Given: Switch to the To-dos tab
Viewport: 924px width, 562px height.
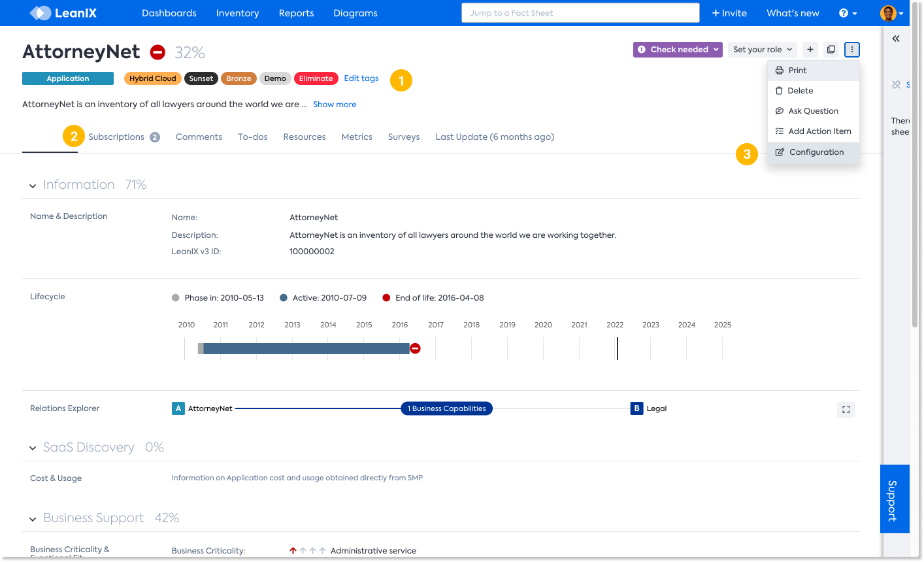Looking at the screenshot, I should tap(253, 137).
